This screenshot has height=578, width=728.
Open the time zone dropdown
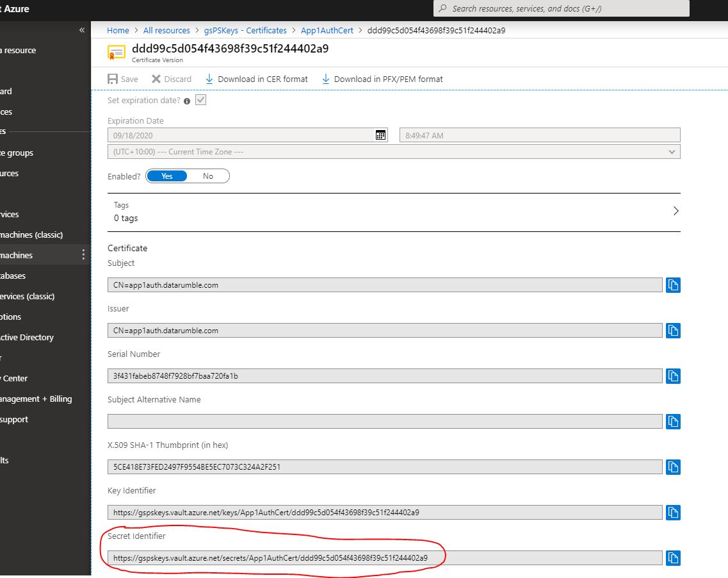coord(394,152)
